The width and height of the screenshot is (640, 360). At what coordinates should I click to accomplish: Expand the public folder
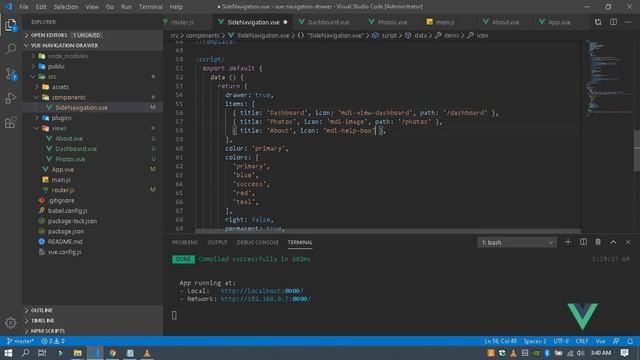93,66
